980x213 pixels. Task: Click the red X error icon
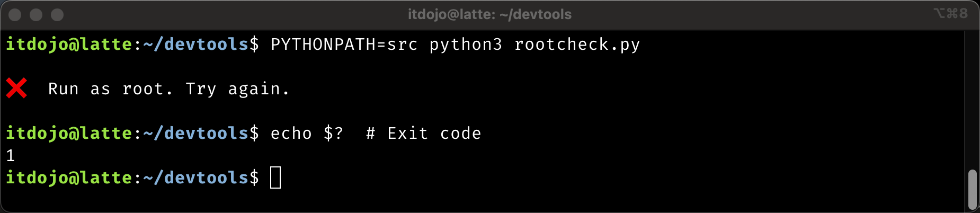coord(16,88)
